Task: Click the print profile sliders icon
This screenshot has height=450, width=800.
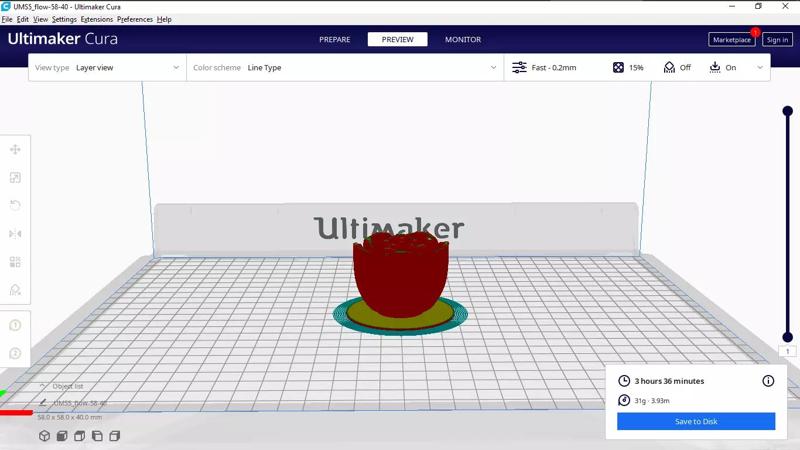Action: [x=519, y=67]
